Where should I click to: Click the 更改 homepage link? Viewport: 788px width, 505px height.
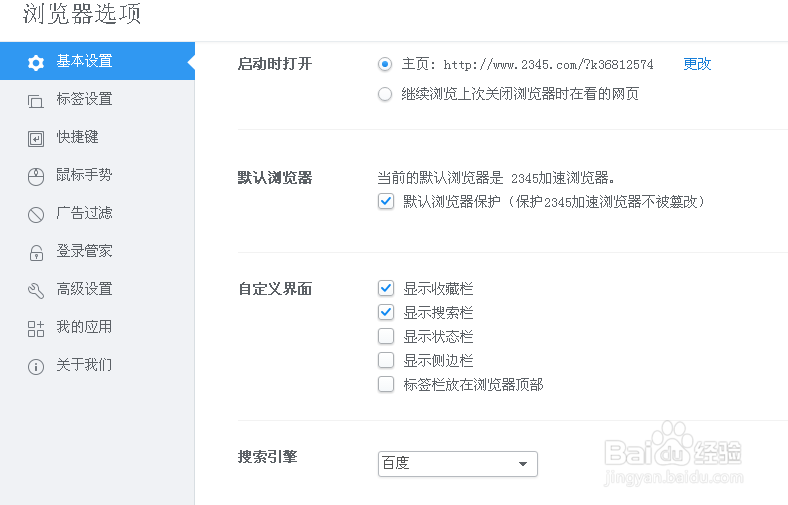coord(697,64)
